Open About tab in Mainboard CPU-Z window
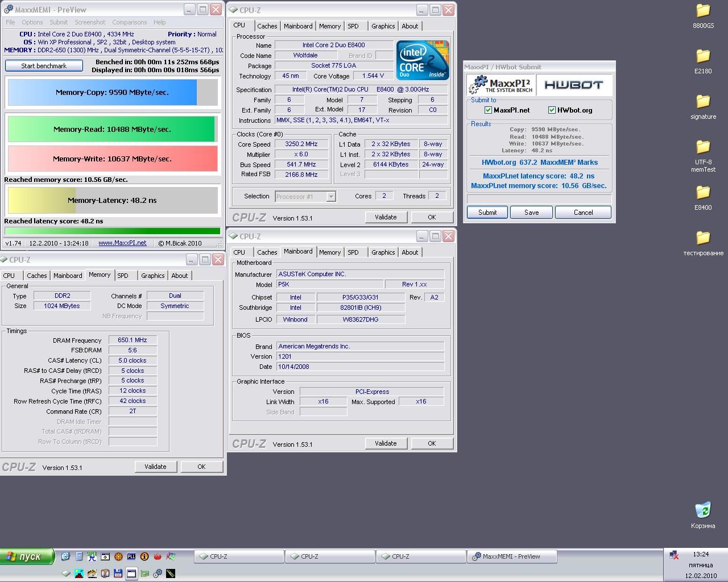 click(x=409, y=252)
